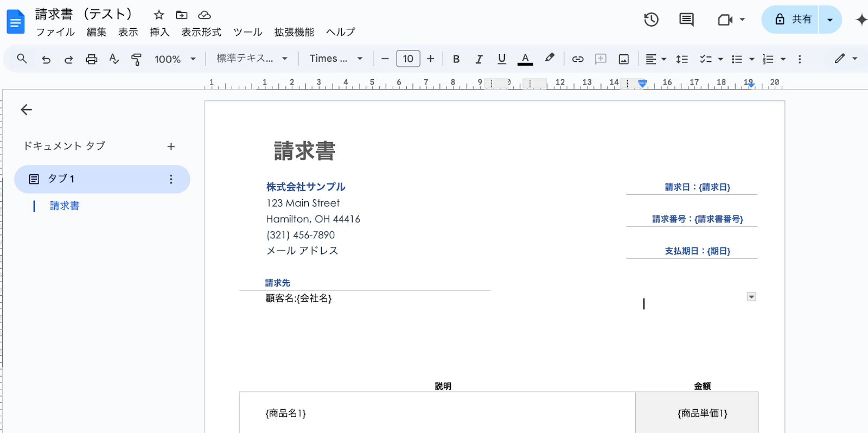The width and height of the screenshot is (868, 433).
Task: Toggle underline formatting
Action: [x=502, y=59]
